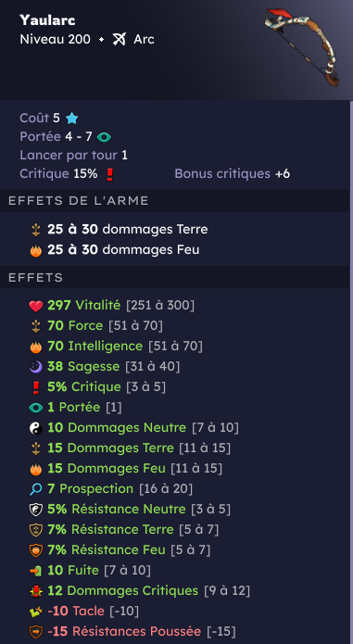Screen dimensions: 353x644
Task: Click the heart icon beside Vitalité
Action: (x=36, y=306)
